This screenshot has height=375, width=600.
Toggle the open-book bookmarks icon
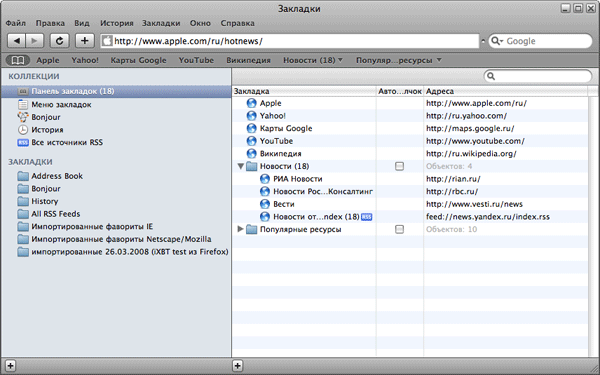[18, 60]
